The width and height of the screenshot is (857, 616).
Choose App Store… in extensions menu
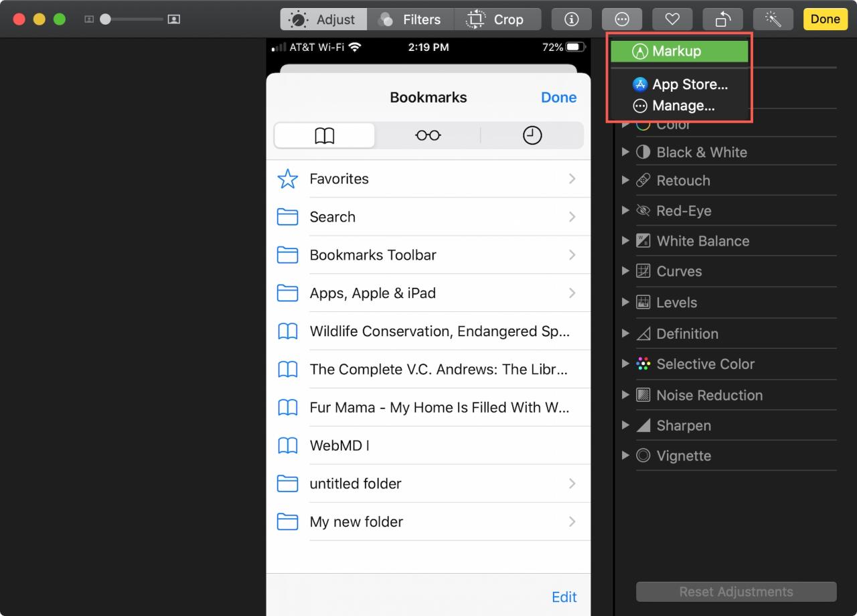click(x=689, y=84)
